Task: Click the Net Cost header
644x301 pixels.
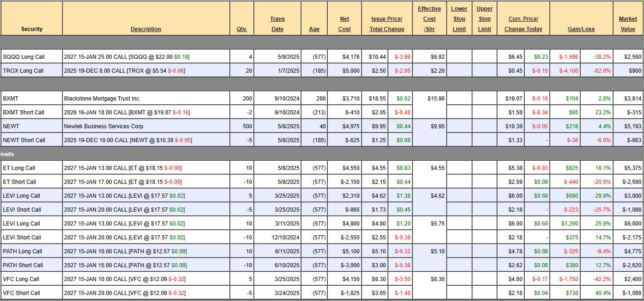Action: (344, 24)
